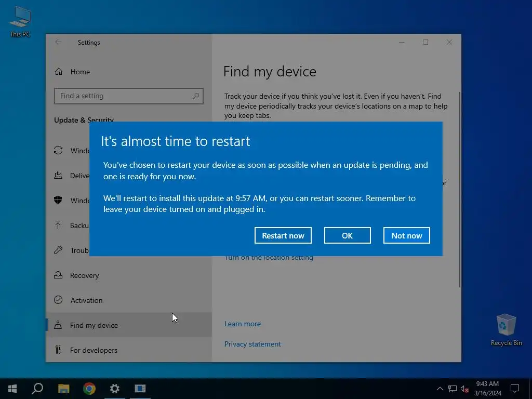532x399 pixels.
Task: Click the muted volume tray icon
Action: pyautogui.click(x=465, y=389)
